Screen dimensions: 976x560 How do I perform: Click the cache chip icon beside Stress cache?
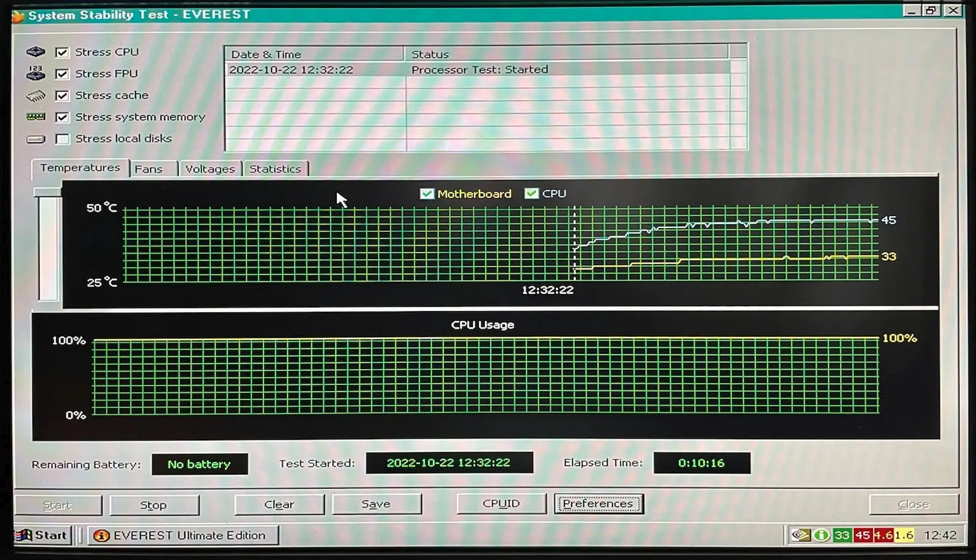click(x=36, y=96)
